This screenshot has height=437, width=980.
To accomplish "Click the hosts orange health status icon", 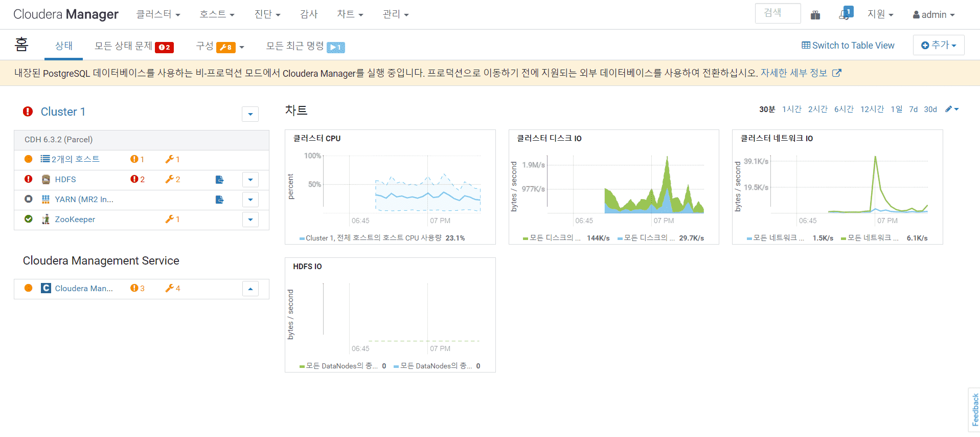I will 29,159.
